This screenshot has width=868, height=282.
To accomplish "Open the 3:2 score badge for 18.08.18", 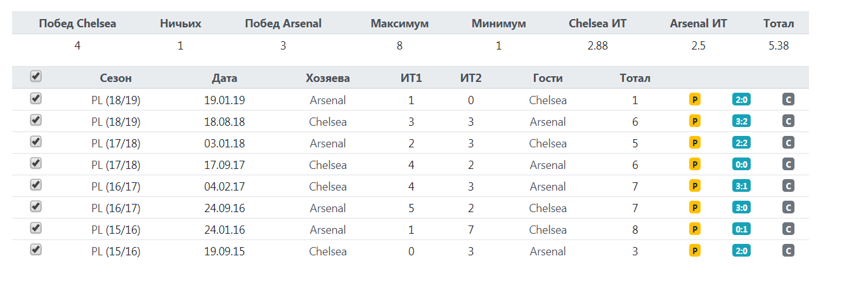I will (x=741, y=121).
